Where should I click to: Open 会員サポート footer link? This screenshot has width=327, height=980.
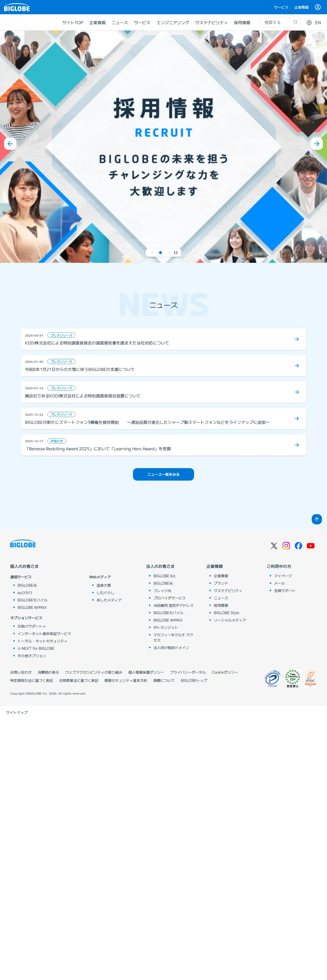coord(285,590)
